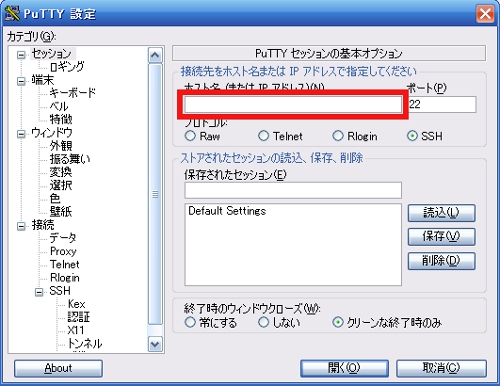Click the 保存(V) button

tap(441, 237)
